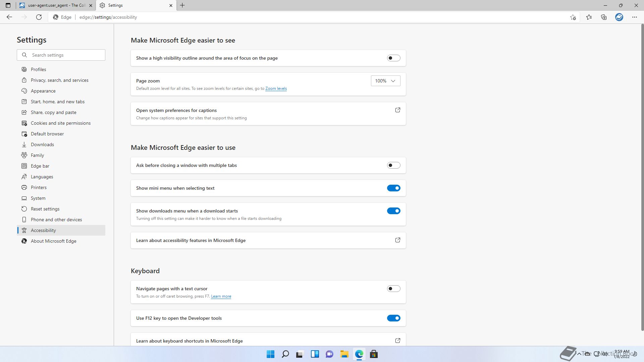This screenshot has width=644, height=362.
Task: Open the Collections icon in toolbar
Action: point(604,17)
